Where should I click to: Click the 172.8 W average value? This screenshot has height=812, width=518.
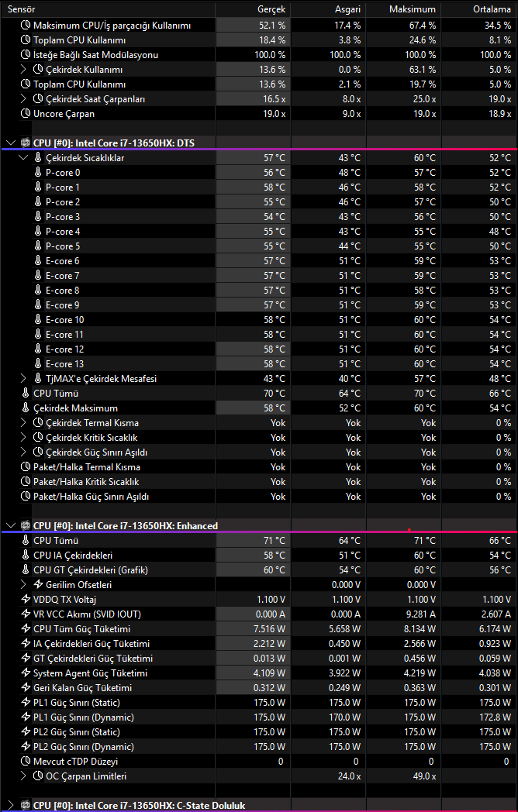[495, 717]
